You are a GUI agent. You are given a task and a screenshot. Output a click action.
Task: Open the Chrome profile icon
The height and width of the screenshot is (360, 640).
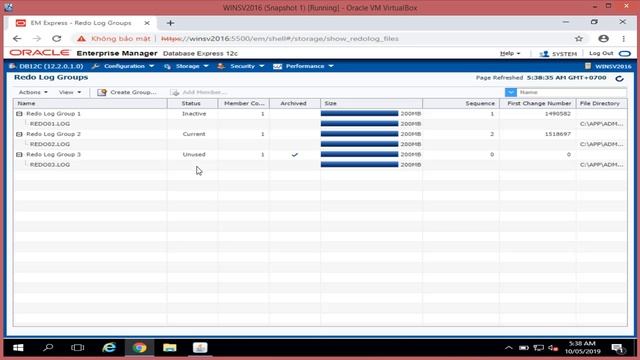(603, 38)
